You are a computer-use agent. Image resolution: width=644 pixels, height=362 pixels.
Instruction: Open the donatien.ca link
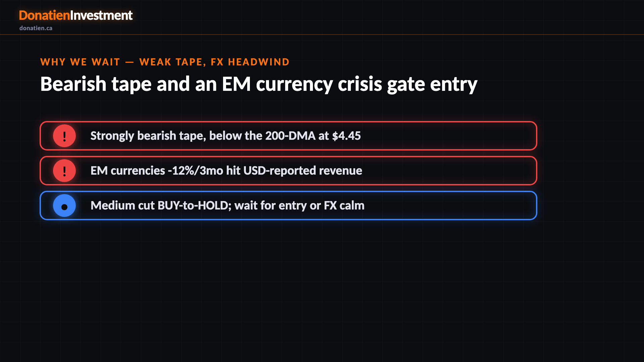click(36, 28)
